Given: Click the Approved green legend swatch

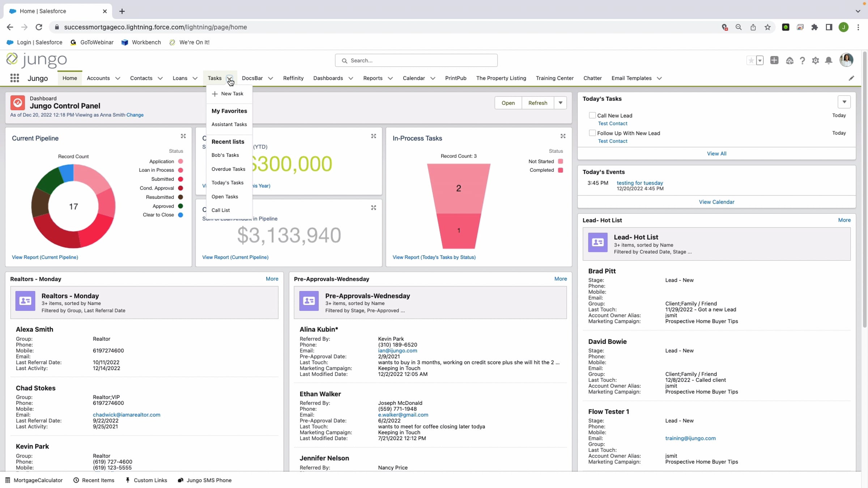Looking at the screenshot, I should (x=180, y=206).
